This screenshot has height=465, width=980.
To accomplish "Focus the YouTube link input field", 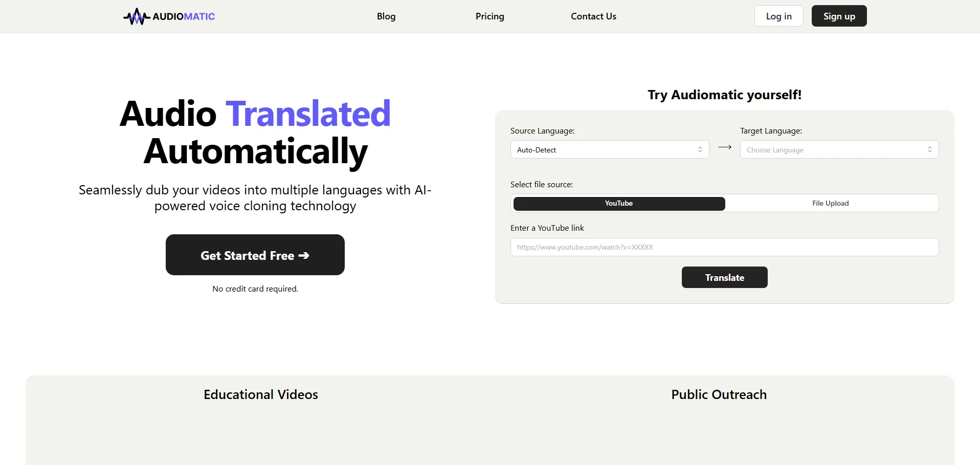I will point(724,247).
